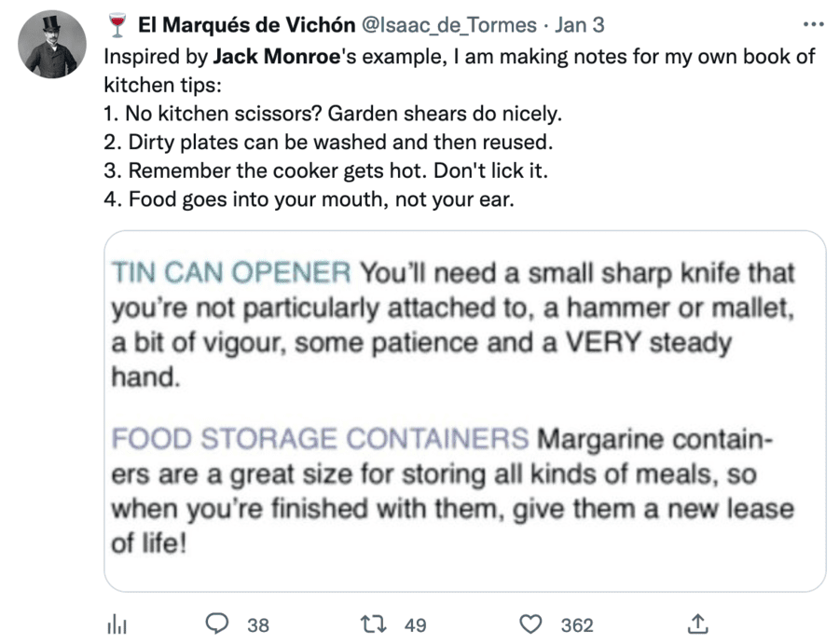The width and height of the screenshot is (839, 644).
Task: Click the FOOD STORAGE CONTAINERS heading
Action: tap(321, 438)
